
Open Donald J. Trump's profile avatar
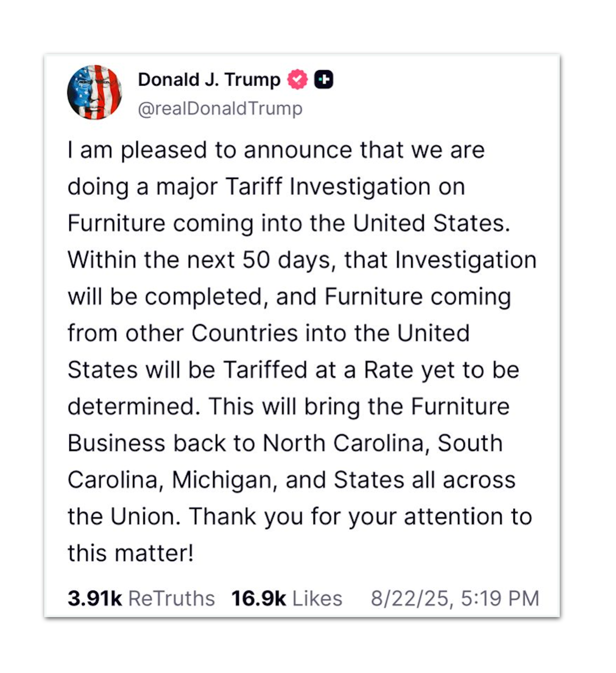[x=94, y=92]
